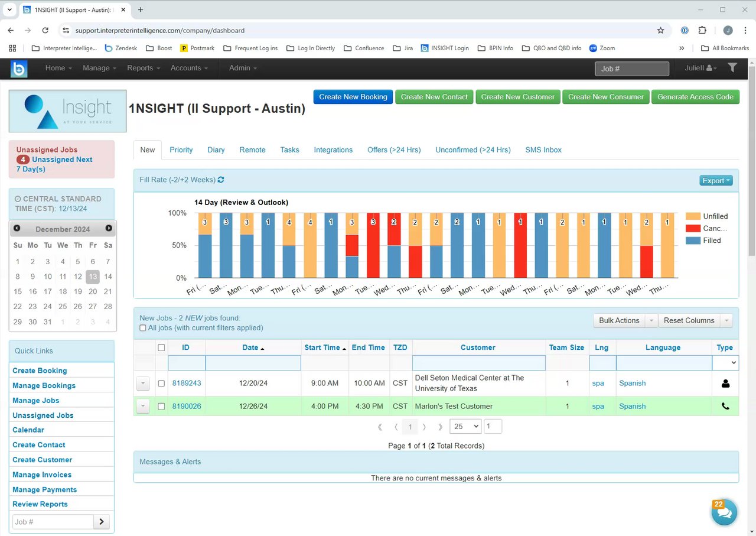
Task: Toggle the red Cancelled legend swatch
Action: (x=692, y=228)
